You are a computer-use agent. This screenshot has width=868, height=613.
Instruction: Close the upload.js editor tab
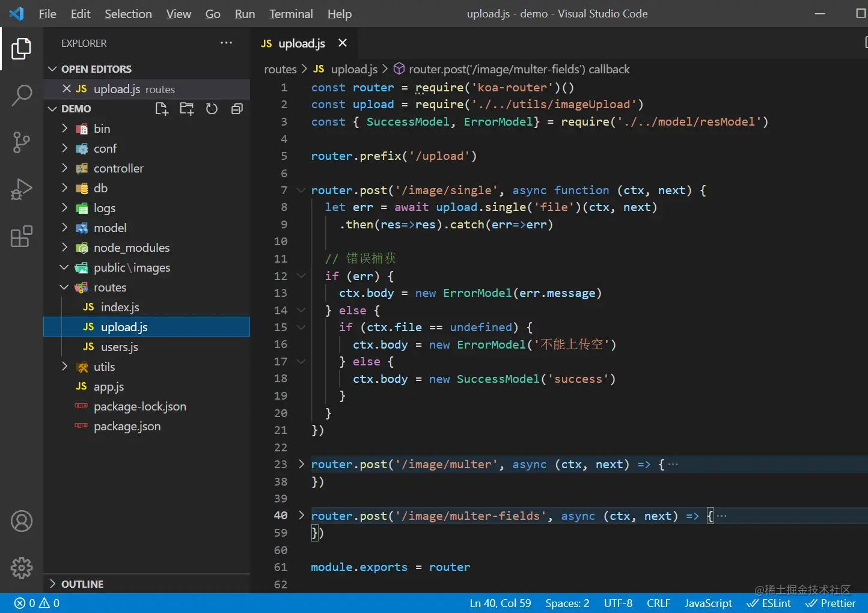pyautogui.click(x=343, y=43)
